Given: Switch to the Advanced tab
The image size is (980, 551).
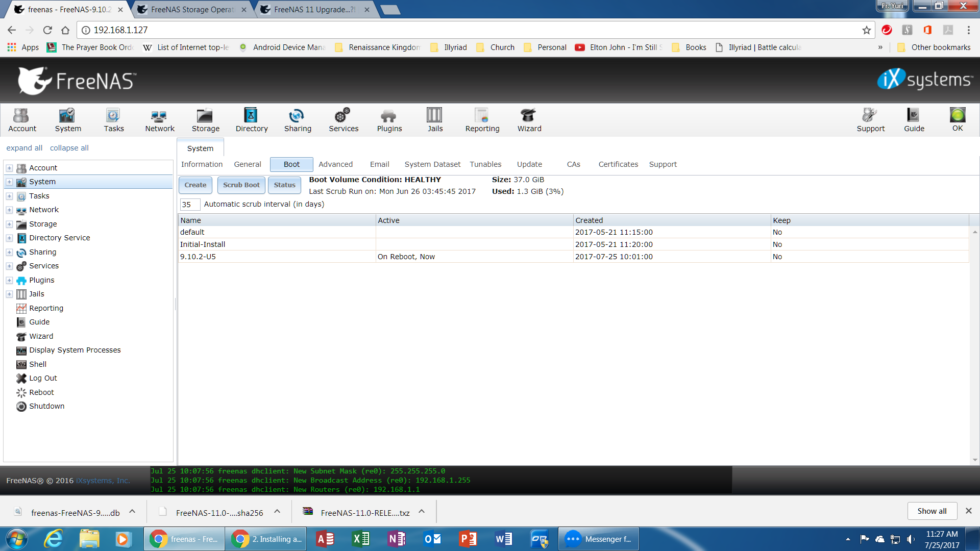Looking at the screenshot, I should click(335, 164).
